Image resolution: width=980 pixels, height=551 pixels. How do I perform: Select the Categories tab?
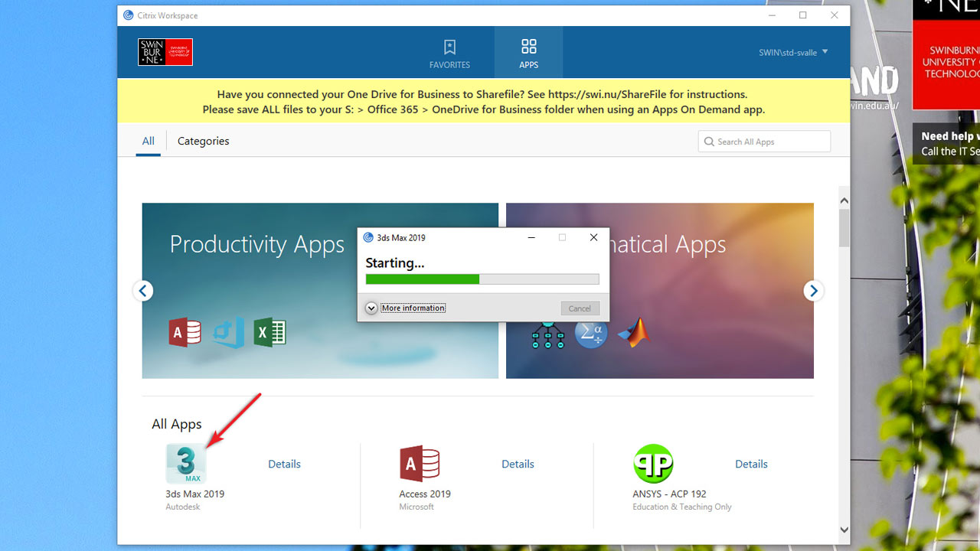pos(203,141)
